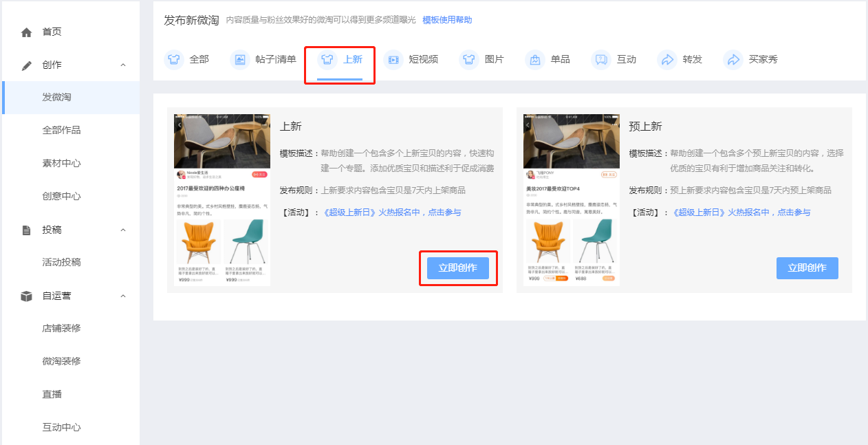Go to 活动投稿 in the sidebar

point(62,262)
